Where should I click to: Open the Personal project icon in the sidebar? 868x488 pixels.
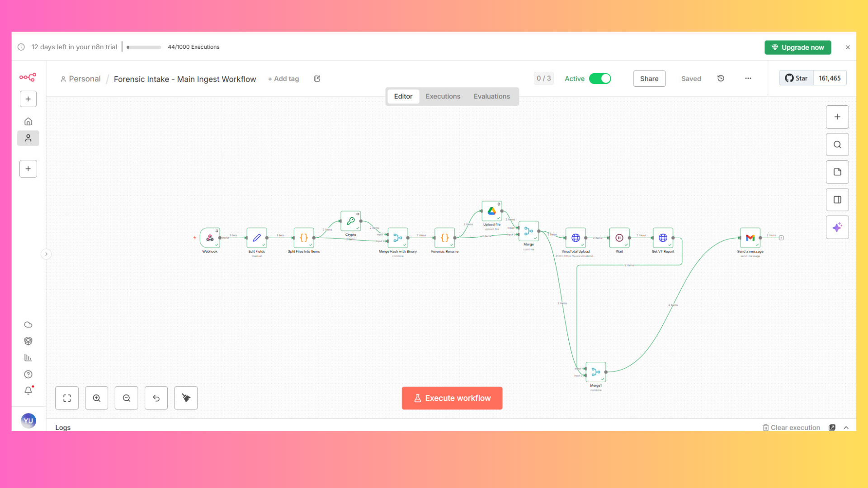tap(28, 138)
